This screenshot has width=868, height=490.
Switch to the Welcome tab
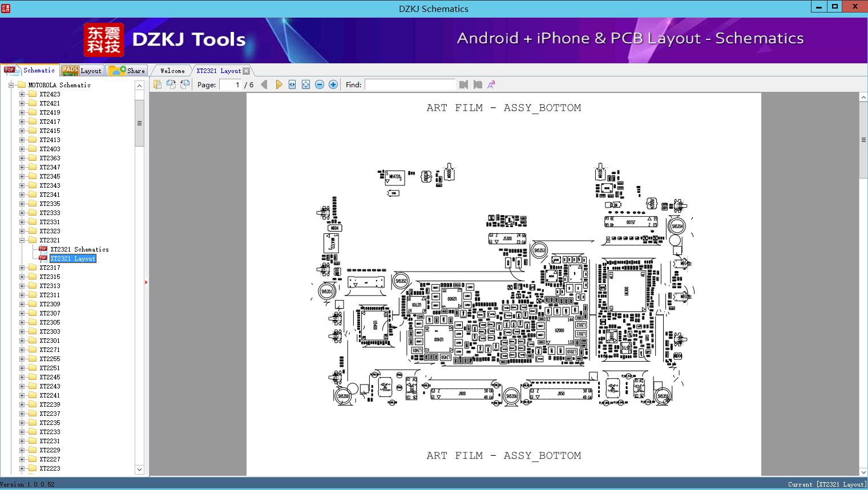coord(172,71)
